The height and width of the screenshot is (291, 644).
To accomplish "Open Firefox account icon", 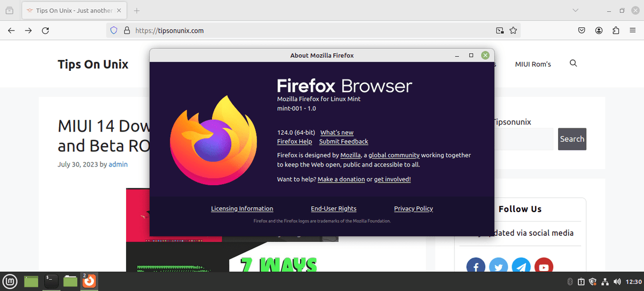I will point(599,31).
